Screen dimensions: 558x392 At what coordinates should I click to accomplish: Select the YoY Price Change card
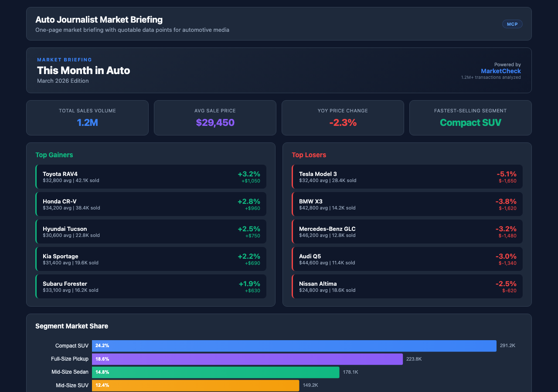point(343,118)
